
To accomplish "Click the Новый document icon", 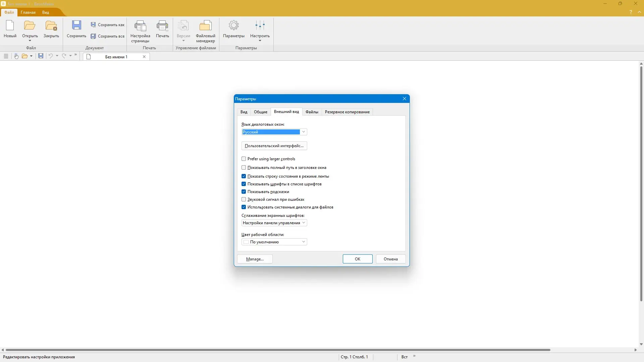I will [10, 26].
